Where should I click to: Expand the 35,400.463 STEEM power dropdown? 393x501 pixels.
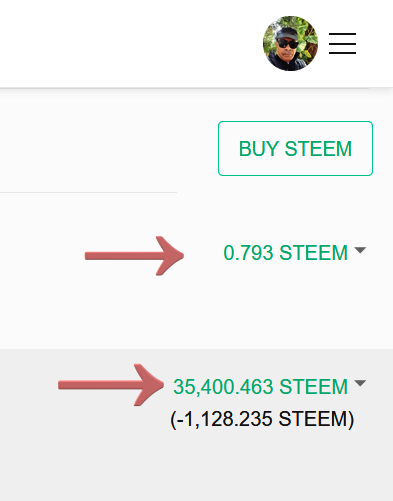[x=269, y=386]
